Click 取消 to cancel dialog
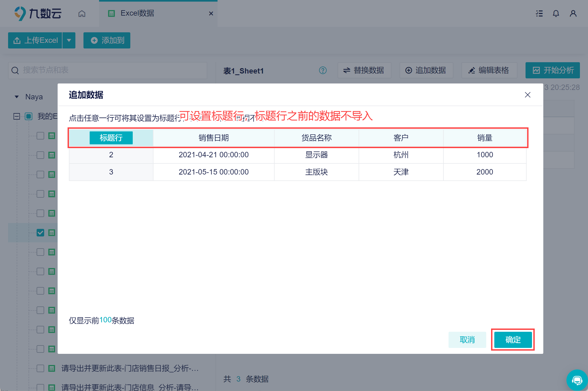This screenshot has height=391, width=588. pyautogui.click(x=467, y=340)
